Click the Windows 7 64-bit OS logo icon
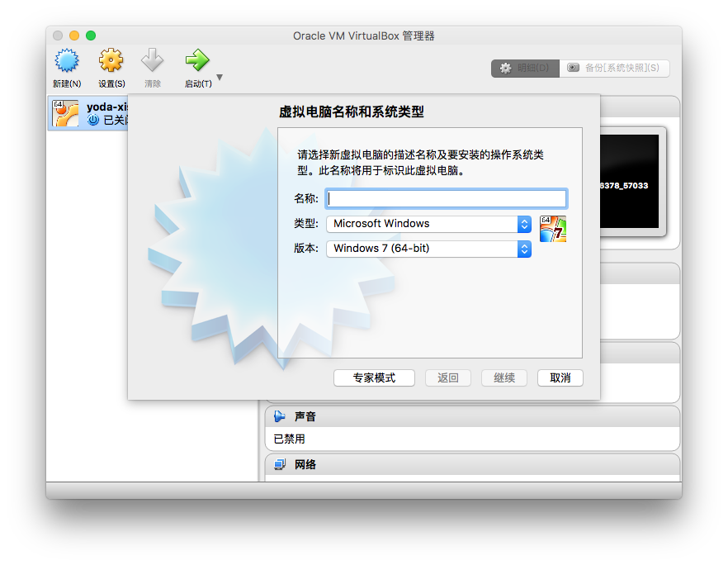Image resolution: width=728 pixels, height=565 pixels. pyautogui.click(x=553, y=229)
